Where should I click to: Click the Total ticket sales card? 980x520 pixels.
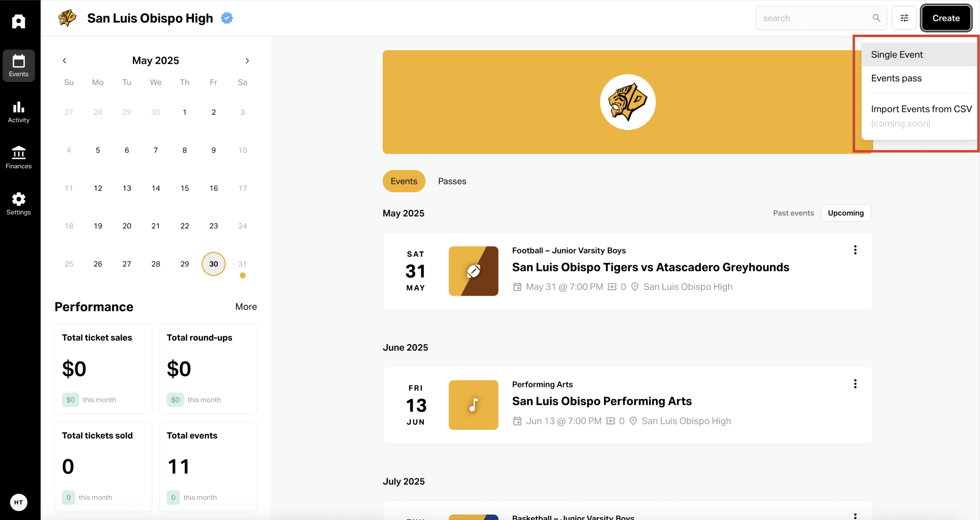[103, 369]
